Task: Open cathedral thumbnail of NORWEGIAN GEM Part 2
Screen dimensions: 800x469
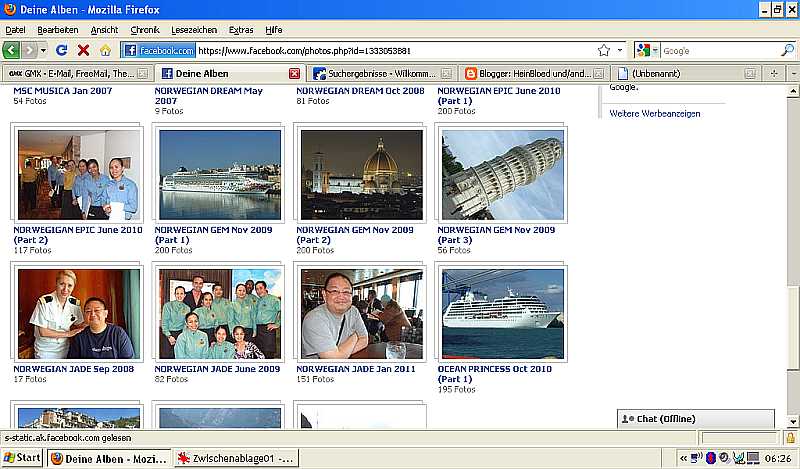Action: tap(362, 175)
